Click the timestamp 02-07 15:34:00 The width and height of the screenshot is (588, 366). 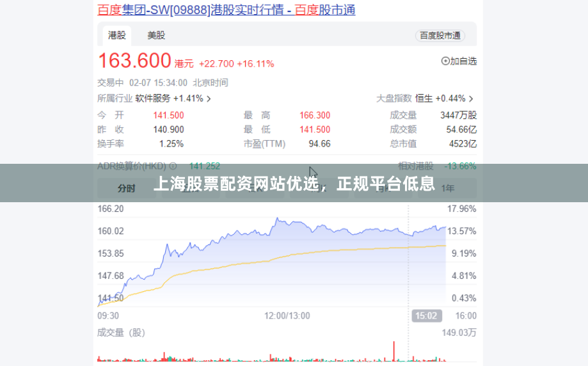tap(158, 83)
